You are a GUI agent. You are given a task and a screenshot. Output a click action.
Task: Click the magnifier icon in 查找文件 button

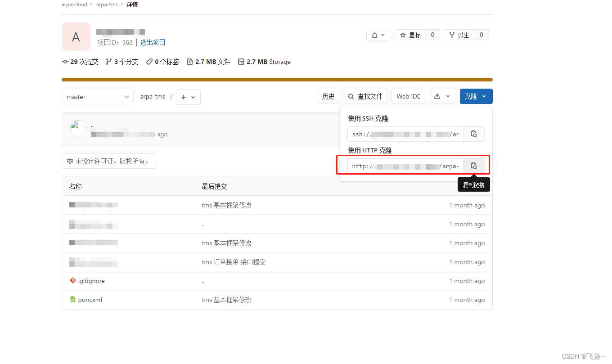click(x=351, y=96)
